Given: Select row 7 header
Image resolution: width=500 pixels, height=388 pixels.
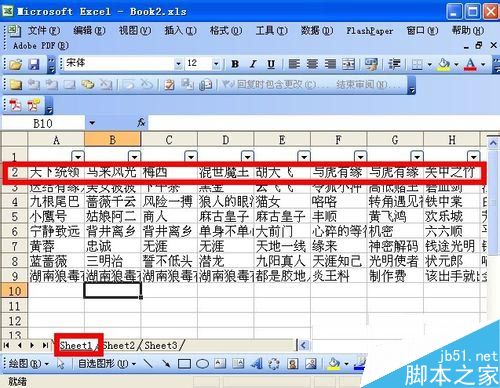Looking at the screenshot, I should click(14, 246).
